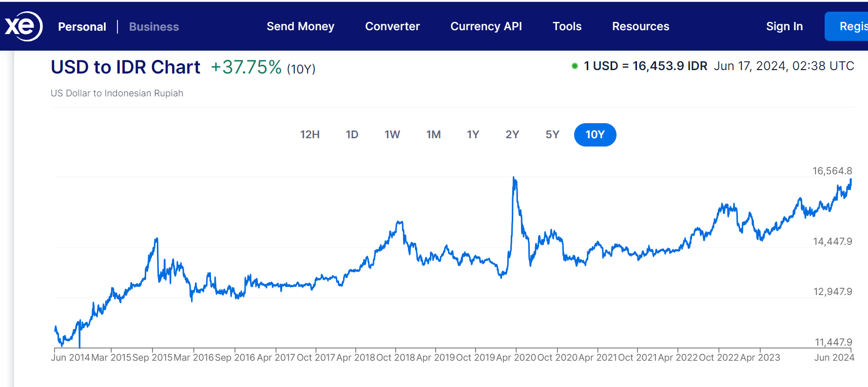Screen dimensions: 868x387
Task: Select the Personal site section
Action: 82,27
